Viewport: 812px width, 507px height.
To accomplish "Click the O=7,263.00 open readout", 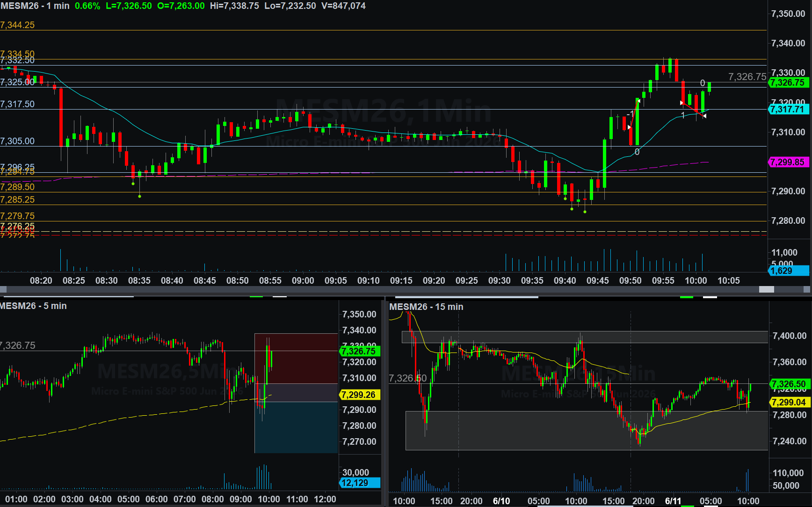I will pyautogui.click(x=181, y=6).
